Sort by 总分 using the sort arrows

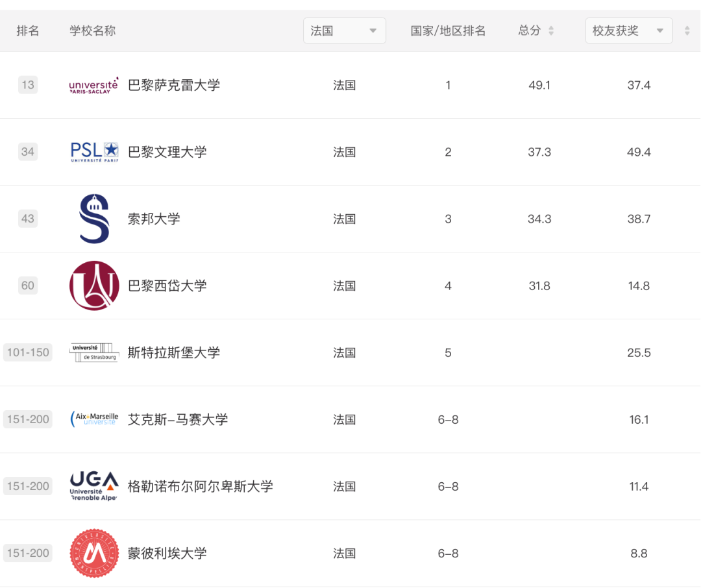(551, 31)
